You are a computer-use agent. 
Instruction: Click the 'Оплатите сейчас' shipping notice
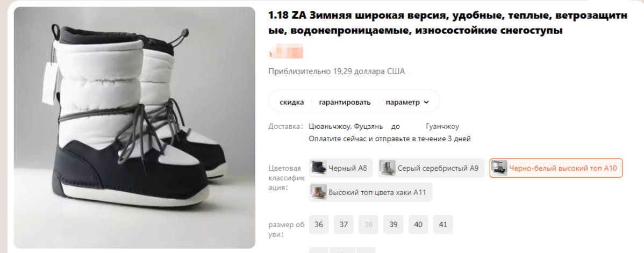pyautogui.click(x=389, y=139)
